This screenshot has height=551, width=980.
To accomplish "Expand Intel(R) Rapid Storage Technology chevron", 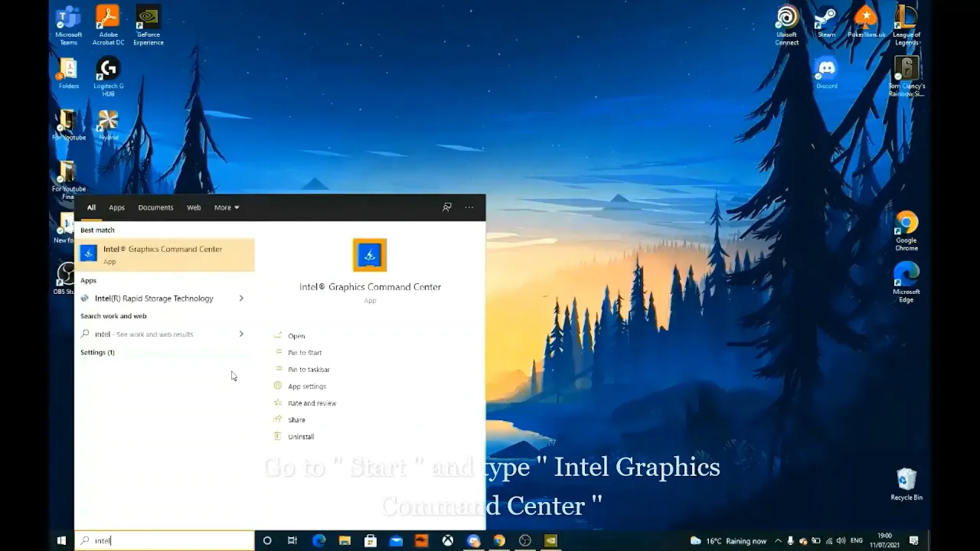I will (x=241, y=298).
